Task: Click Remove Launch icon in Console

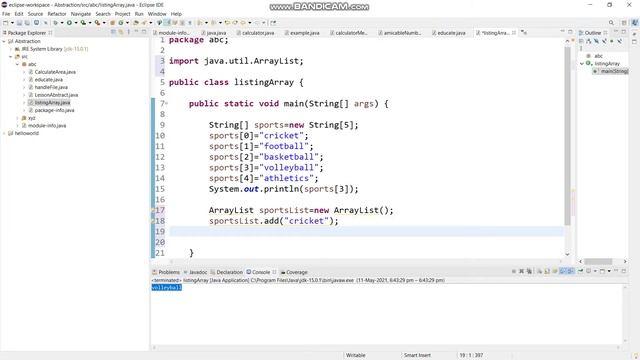Action: [x=522, y=271]
